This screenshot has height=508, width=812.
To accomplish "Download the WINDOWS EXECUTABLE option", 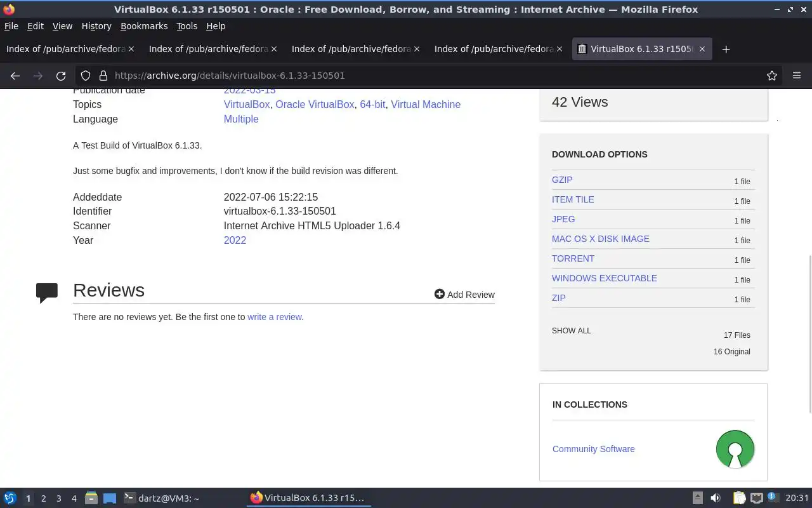I will click(605, 278).
